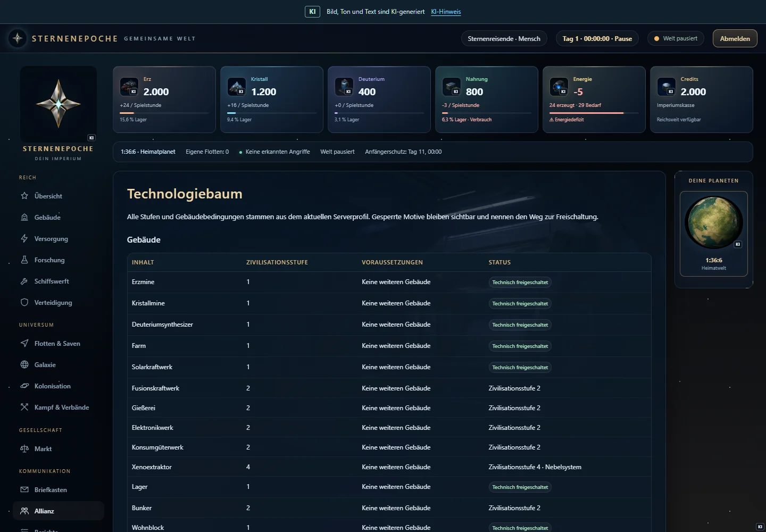Click the Credits resource card
Screen dimensions: 766x532
pyautogui.click(x=702, y=99)
